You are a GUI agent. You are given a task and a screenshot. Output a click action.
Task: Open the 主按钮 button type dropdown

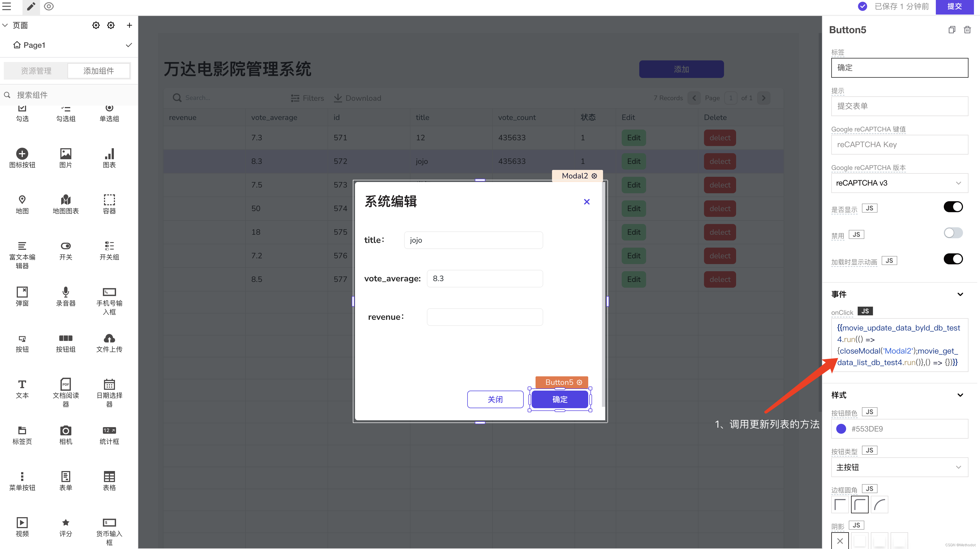899,467
